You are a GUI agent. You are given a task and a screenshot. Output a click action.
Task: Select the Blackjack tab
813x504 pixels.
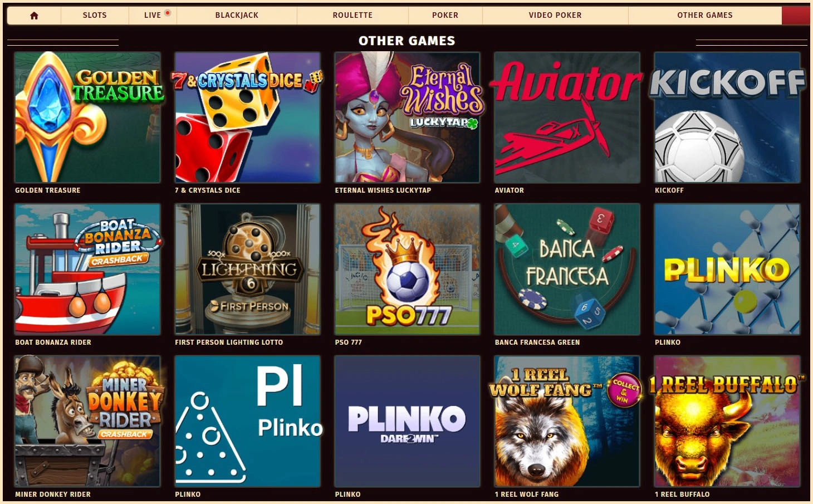[x=237, y=16]
